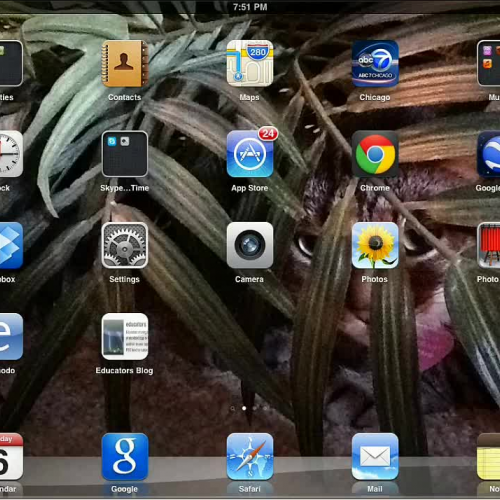Tap the "Settings" label text

click(x=124, y=279)
